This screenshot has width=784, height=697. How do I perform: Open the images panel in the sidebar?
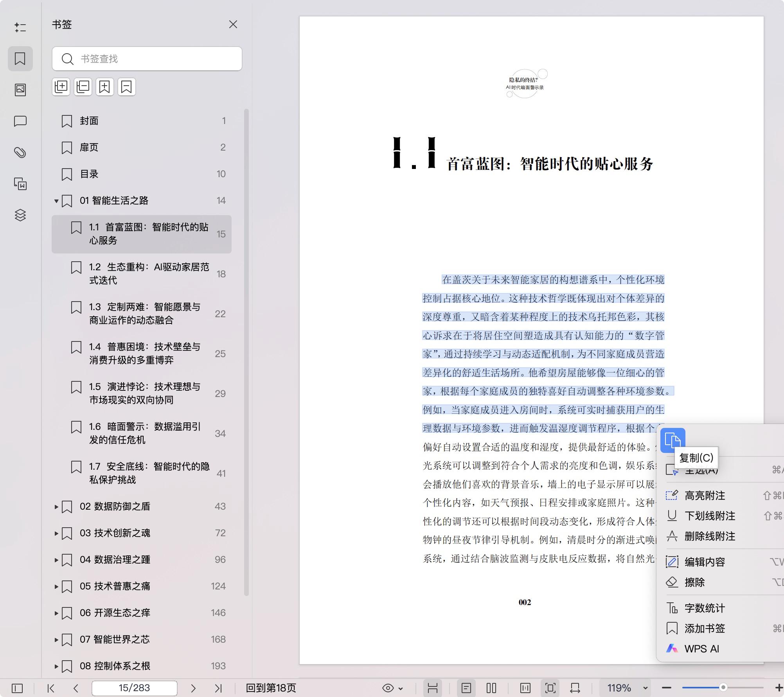[x=20, y=90]
